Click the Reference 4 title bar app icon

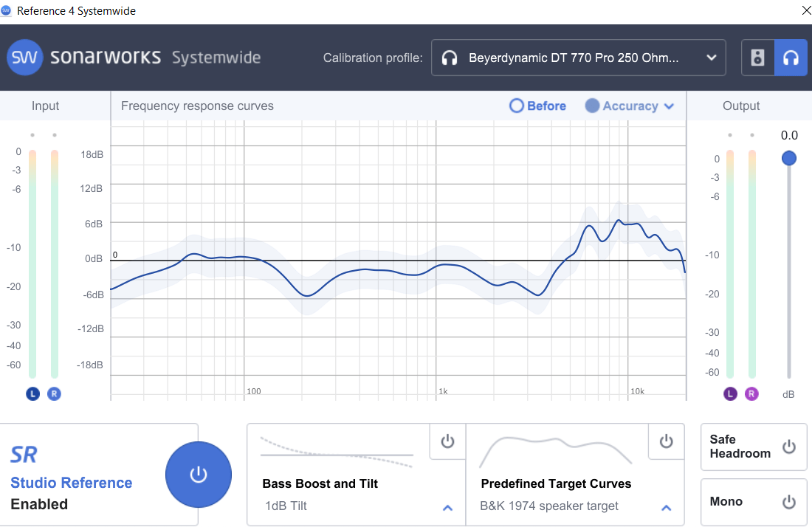(x=6, y=10)
